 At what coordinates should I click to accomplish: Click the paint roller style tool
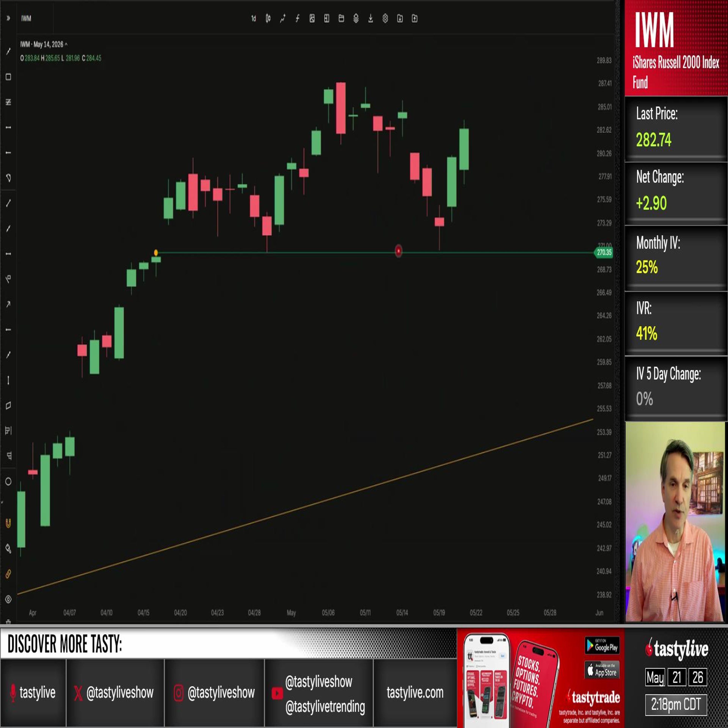[x=8, y=548]
